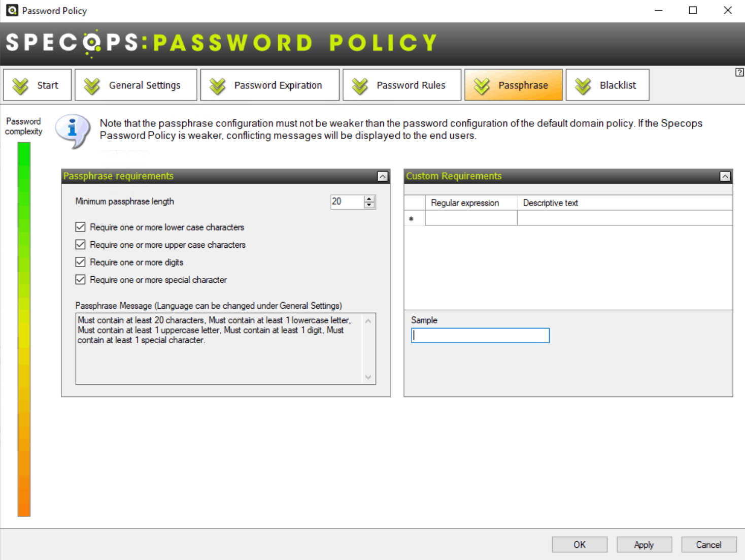The height and width of the screenshot is (560, 745).
Task: Click the Sample input field
Action: (480, 335)
